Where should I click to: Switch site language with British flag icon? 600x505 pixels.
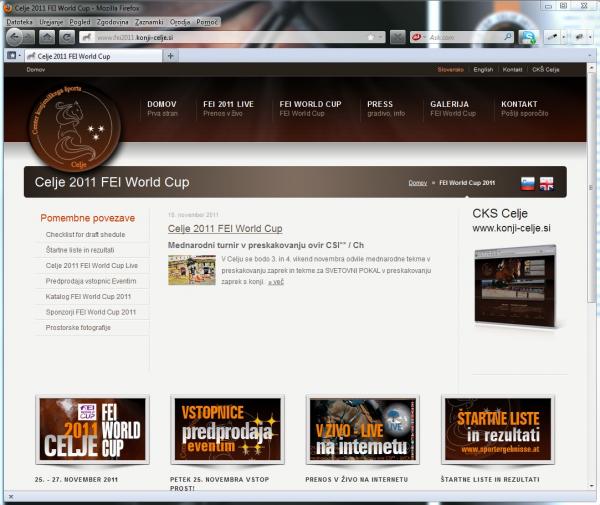click(x=547, y=183)
